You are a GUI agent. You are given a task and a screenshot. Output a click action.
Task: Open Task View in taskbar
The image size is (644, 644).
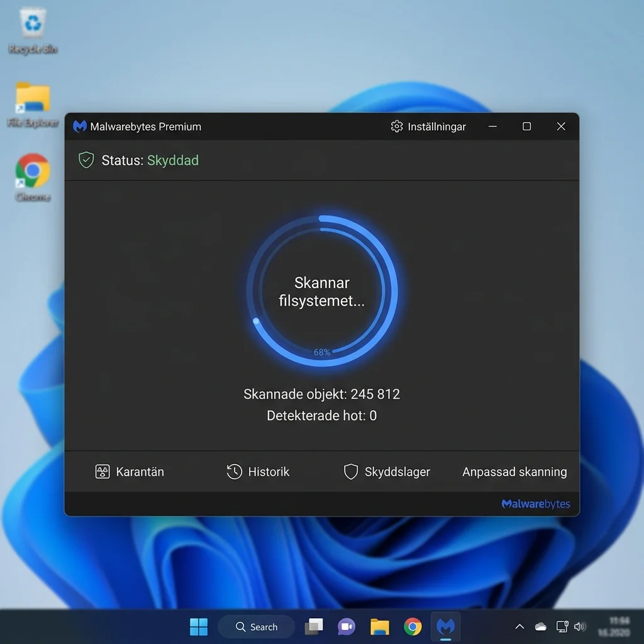[x=314, y=627]
